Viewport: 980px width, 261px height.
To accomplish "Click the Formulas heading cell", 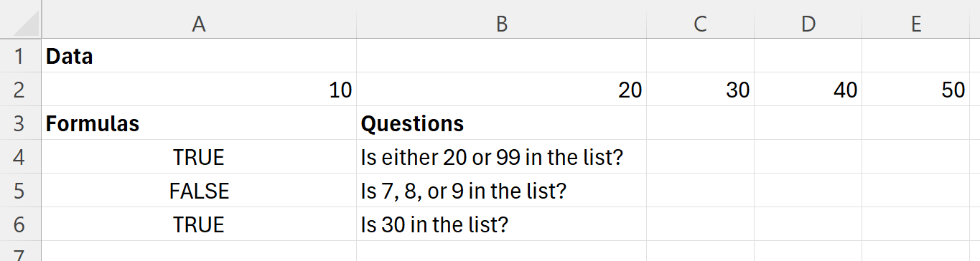I will click(199, 123).
